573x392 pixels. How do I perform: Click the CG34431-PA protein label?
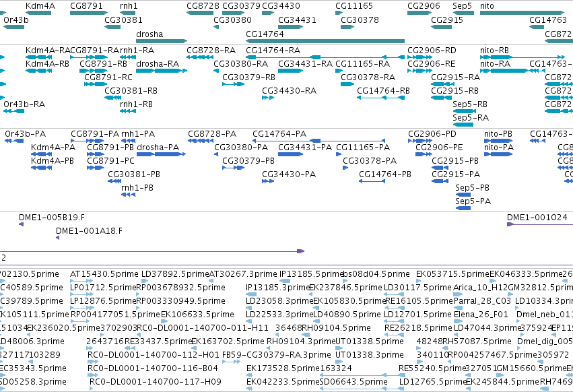pyautogui.click(x=305, y=148)
